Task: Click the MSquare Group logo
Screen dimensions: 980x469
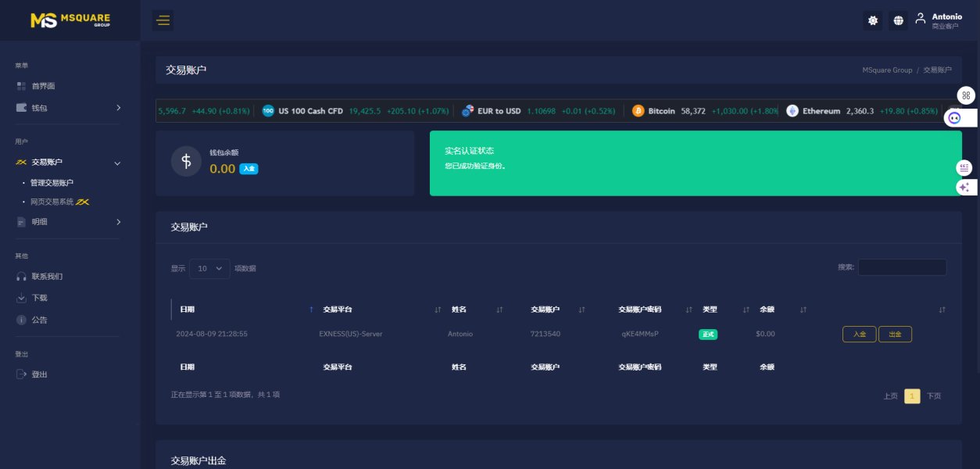Action: (70, 20)
